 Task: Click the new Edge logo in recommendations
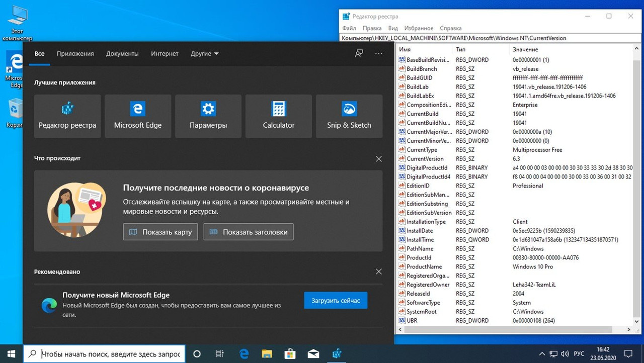(49, 304)
